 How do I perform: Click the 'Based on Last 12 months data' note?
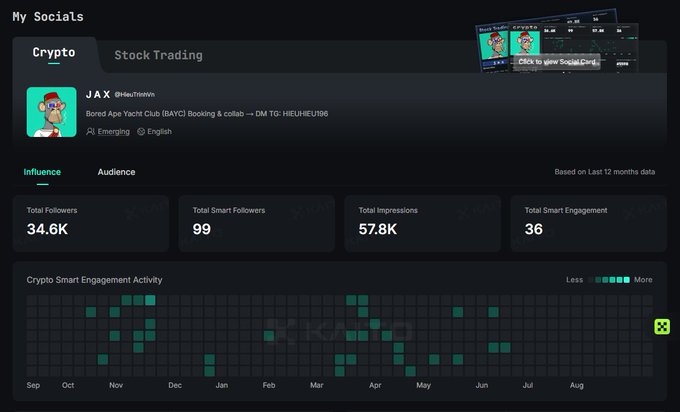605,172
